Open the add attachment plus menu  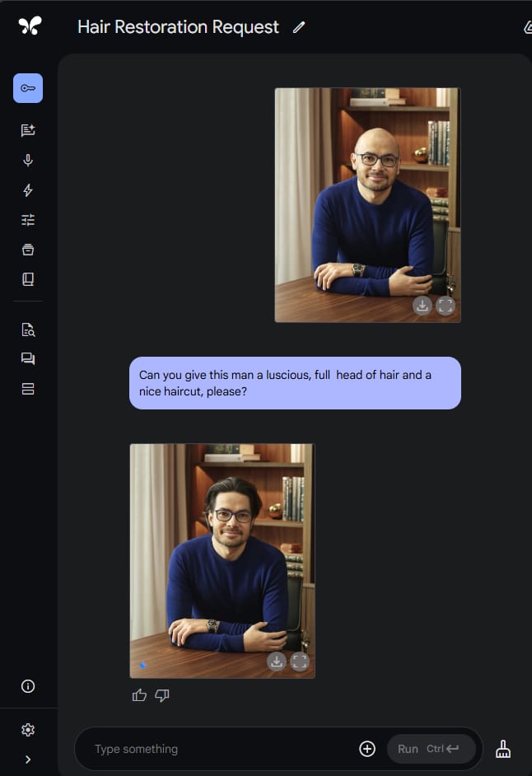pos(367,749)
